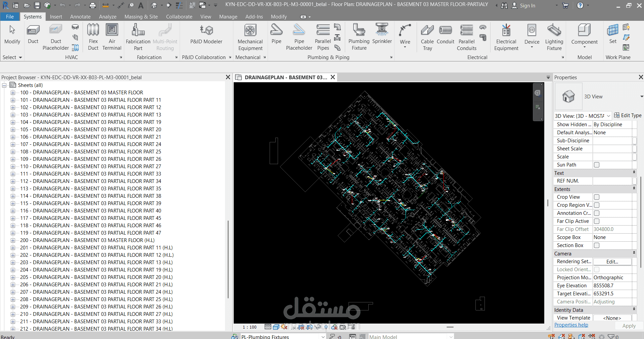The height and width of the screenshot is (339, 644).
Task: Activate Parallel Conduits tool
Action: pos(466,37)
